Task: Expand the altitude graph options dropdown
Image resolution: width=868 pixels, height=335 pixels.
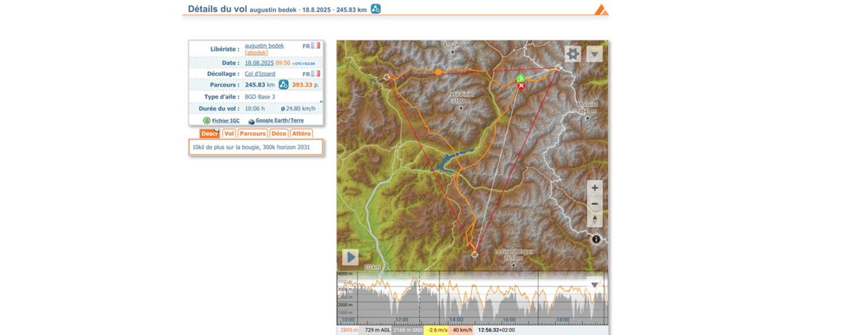Action: click(594, 285)
